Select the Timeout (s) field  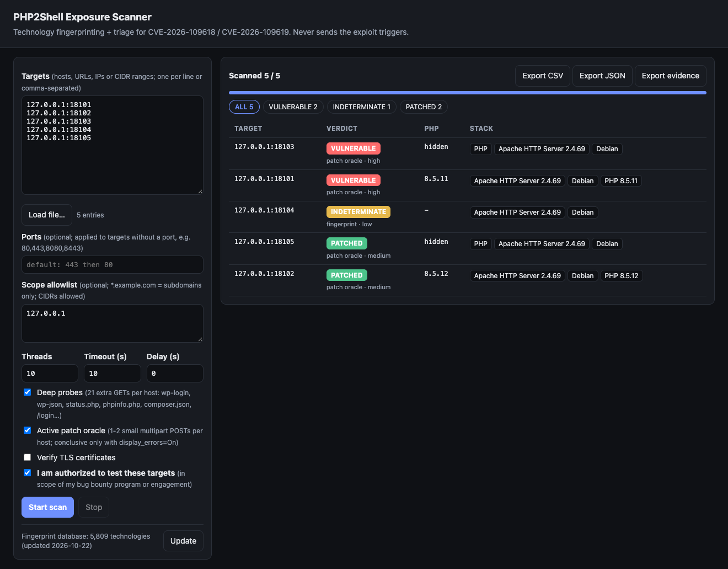pyautogui.click(x=113, y=374)
